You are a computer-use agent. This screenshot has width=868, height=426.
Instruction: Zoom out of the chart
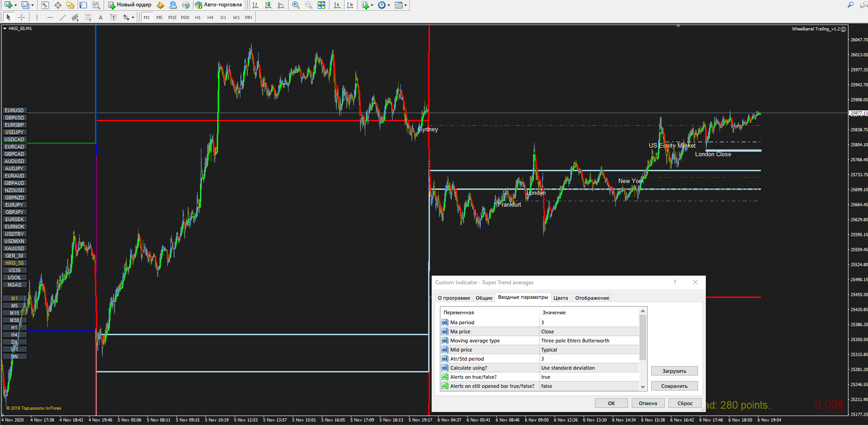pos(309,5)
